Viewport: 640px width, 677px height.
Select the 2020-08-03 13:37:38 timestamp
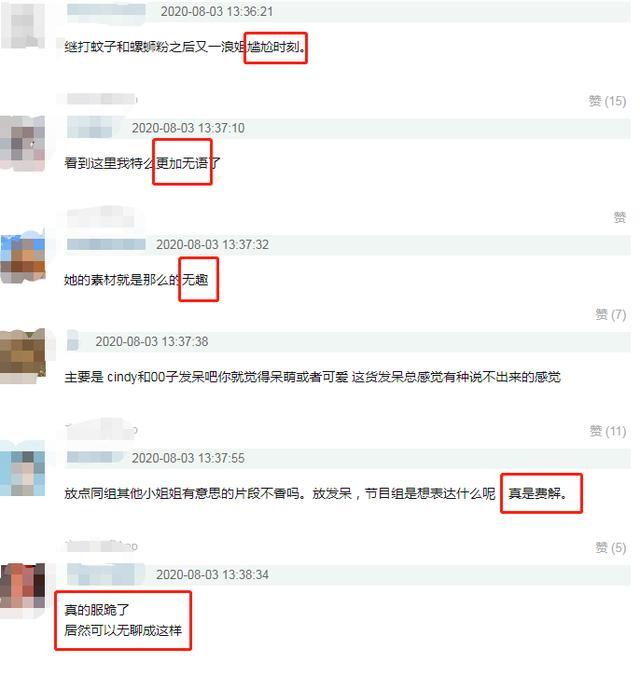pos(152,342)
